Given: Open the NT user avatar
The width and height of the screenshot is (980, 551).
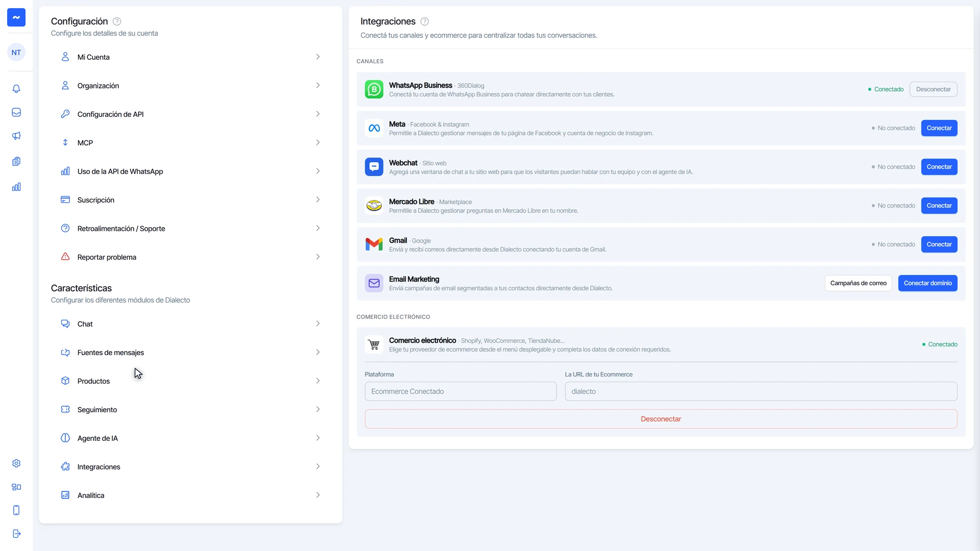Looking at the screenshot, I should coord(16,53).
